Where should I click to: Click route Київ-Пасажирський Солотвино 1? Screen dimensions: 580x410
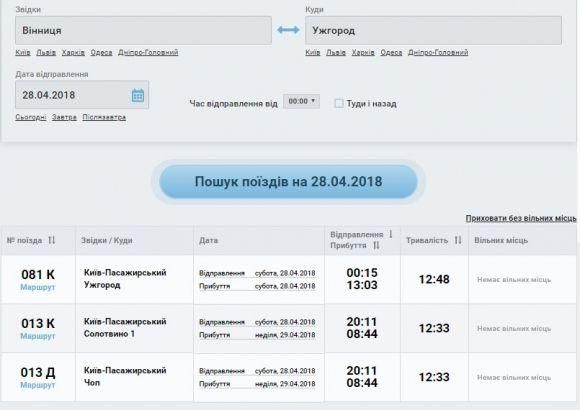(125, 327)
